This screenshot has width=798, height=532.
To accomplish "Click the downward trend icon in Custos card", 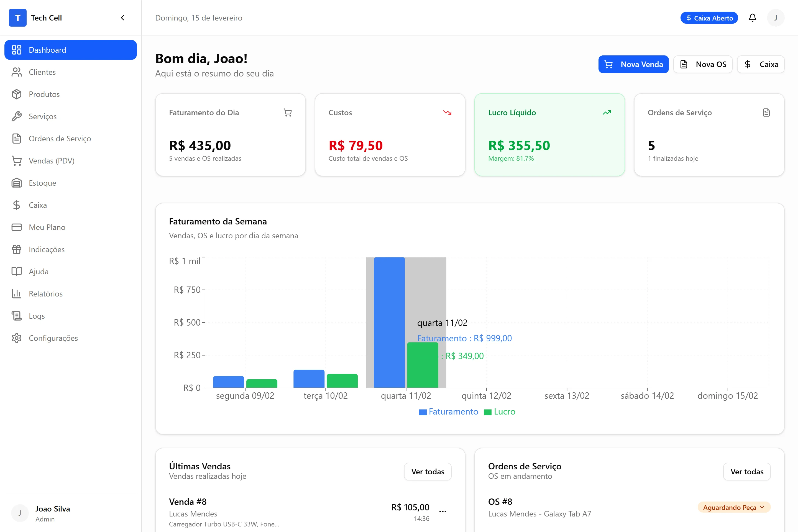I will tap(447, 113).
